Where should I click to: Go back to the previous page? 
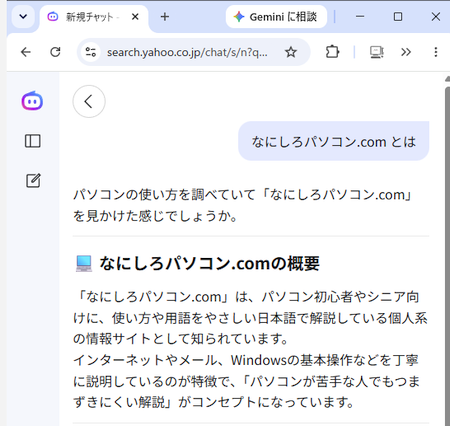[26, 52]
